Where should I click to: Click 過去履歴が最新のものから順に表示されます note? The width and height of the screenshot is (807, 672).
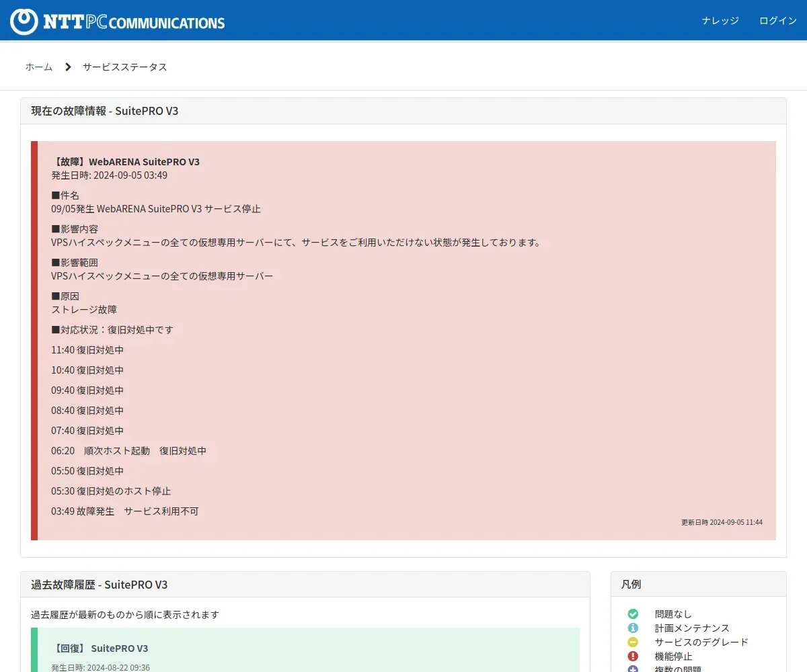125,615
